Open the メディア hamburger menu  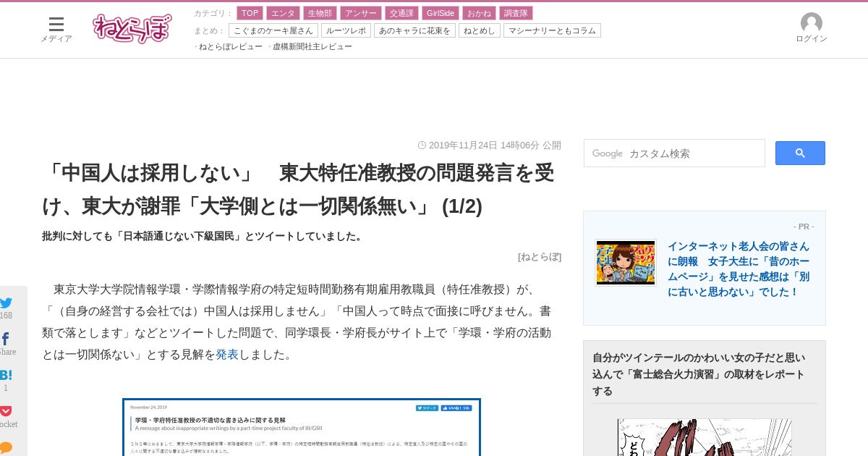click(x=56, y=29)
